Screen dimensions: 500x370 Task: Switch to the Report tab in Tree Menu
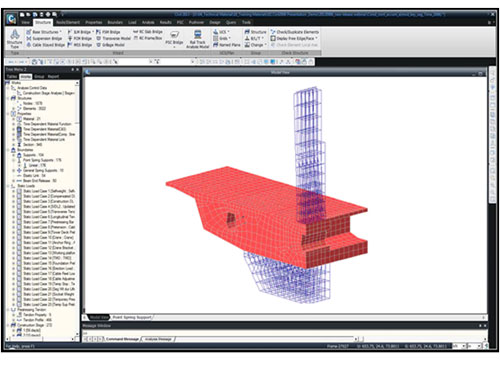pos(53,76)
